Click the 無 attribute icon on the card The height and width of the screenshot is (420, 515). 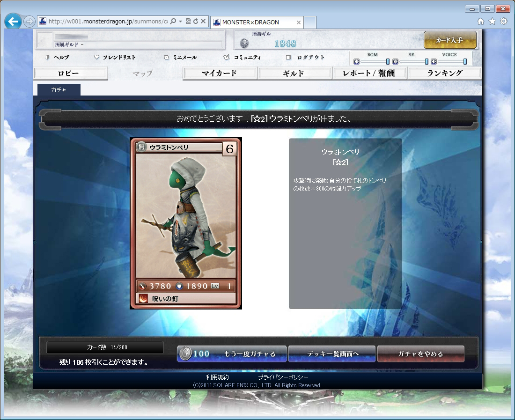141,147
